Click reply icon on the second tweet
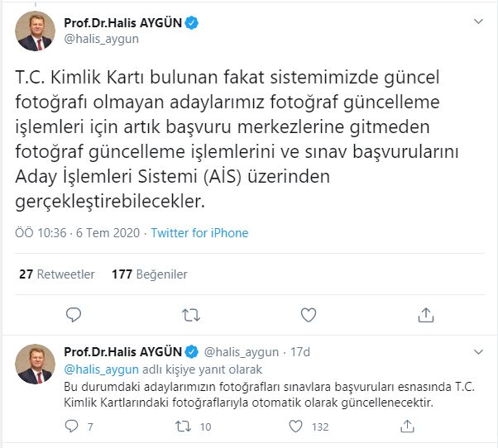 click(x=72, y=427)
